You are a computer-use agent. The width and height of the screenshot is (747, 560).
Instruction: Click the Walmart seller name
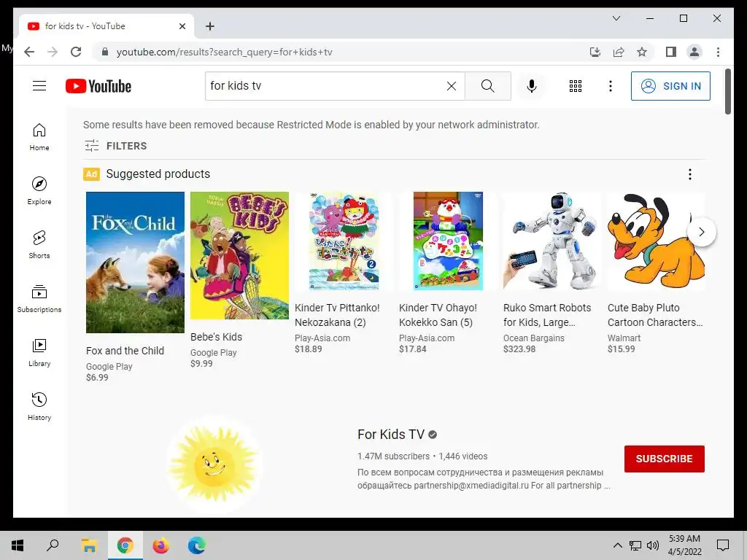624,338
